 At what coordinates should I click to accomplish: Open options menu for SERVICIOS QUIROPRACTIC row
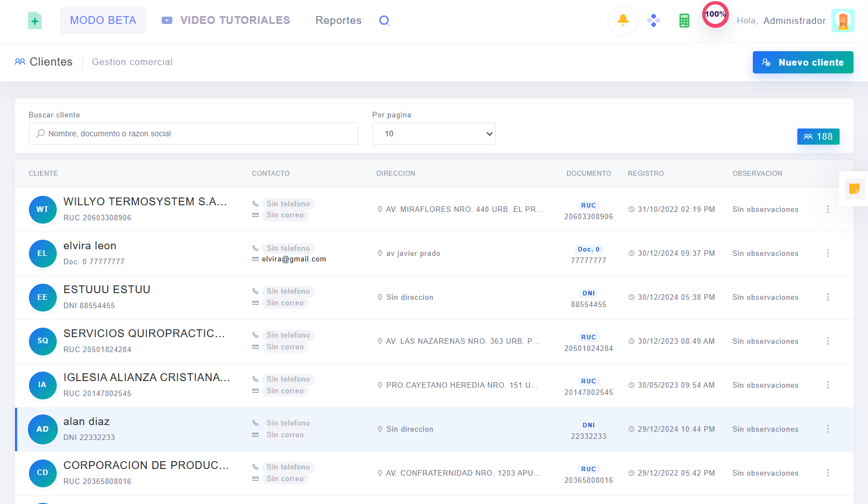[x=828, y=341]
